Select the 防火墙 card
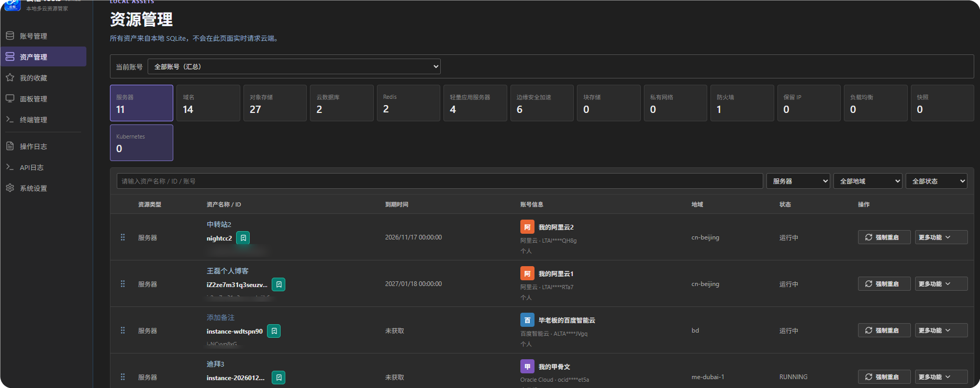The width and height of the screenshot is (980, 388). coord(742,103)
